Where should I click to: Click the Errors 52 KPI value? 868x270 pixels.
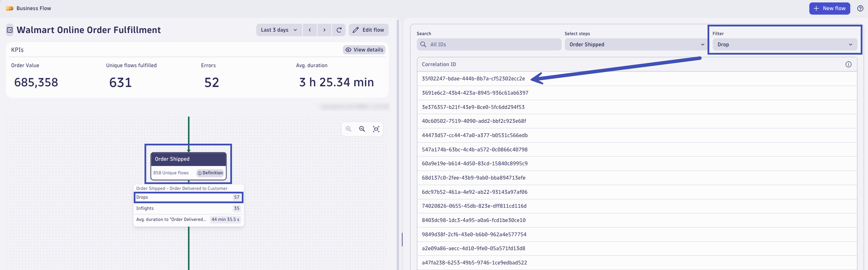point(212,82)
